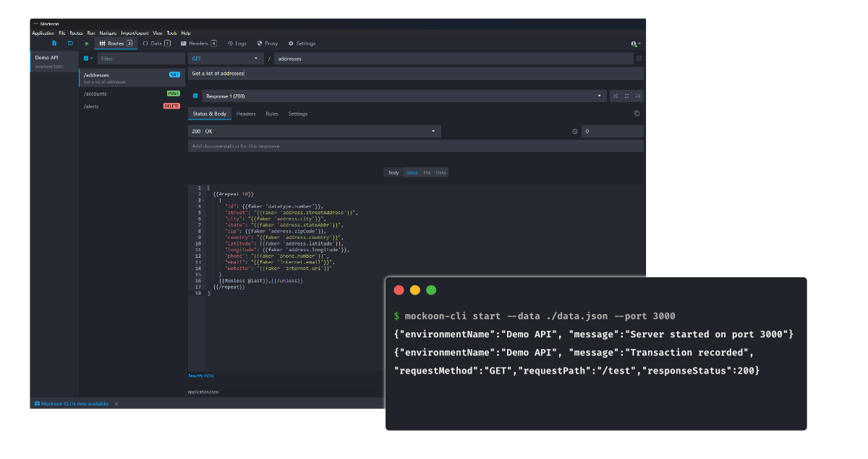Click the sequential response repeat icon
868x459 pixels.
click(x=626, y=96)
